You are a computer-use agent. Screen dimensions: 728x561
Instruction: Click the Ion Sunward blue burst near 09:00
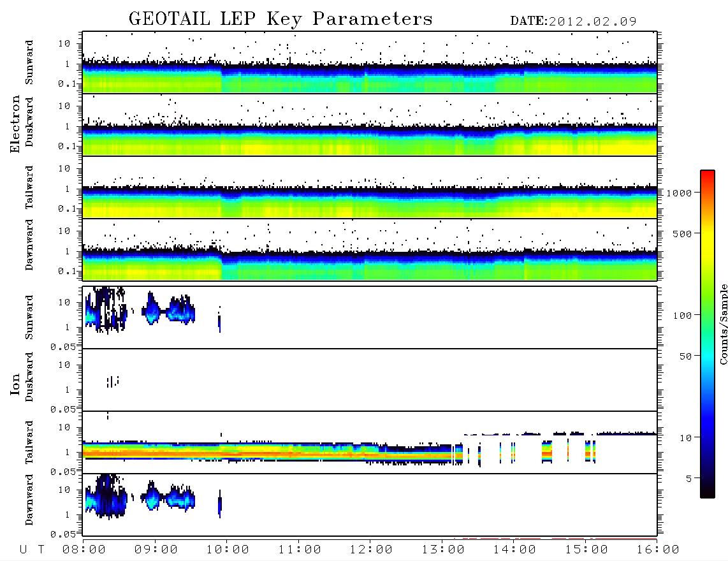coord(151,309)
